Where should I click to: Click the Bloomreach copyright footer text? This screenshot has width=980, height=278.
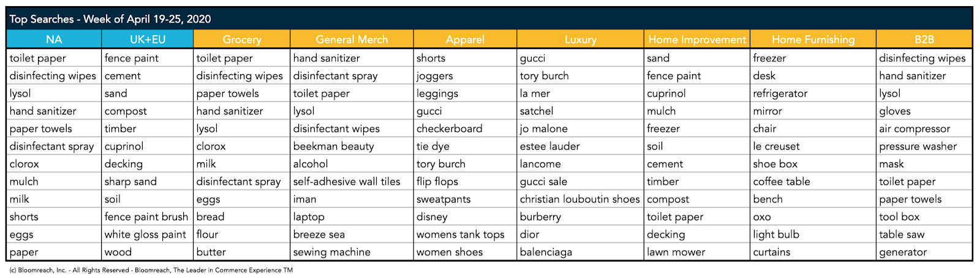[x=151, y=270]
